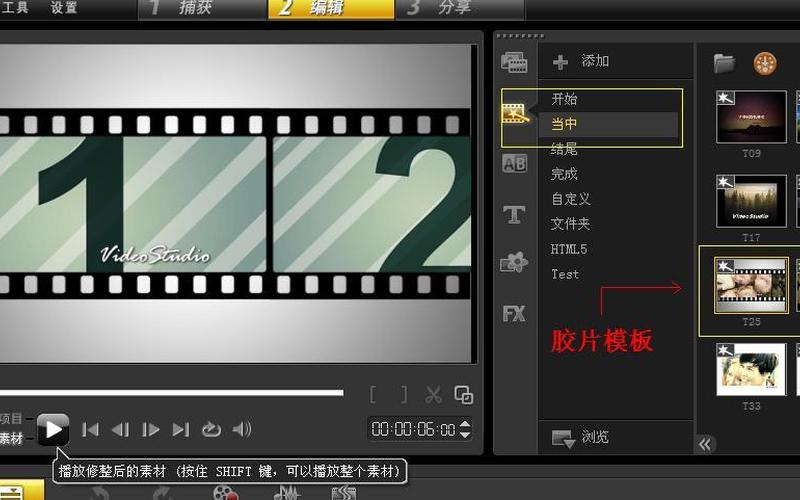Switch preview mode to 素材
800x500 pixels.
(11, 438)
